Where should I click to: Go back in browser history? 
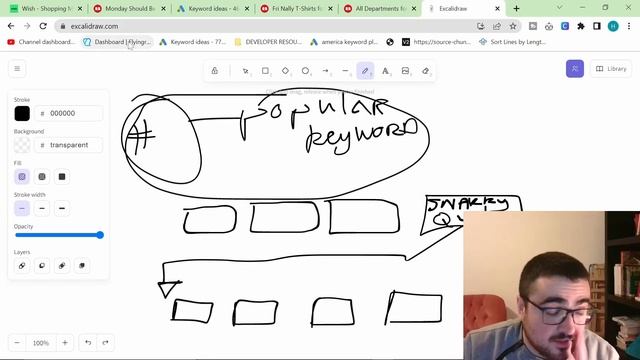pos(11,26)
